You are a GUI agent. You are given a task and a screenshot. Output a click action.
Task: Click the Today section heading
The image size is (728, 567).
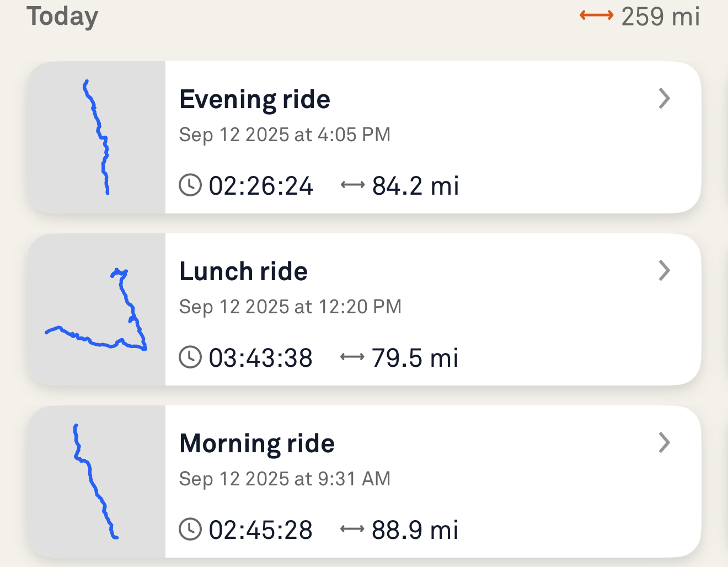pos(62,17)
